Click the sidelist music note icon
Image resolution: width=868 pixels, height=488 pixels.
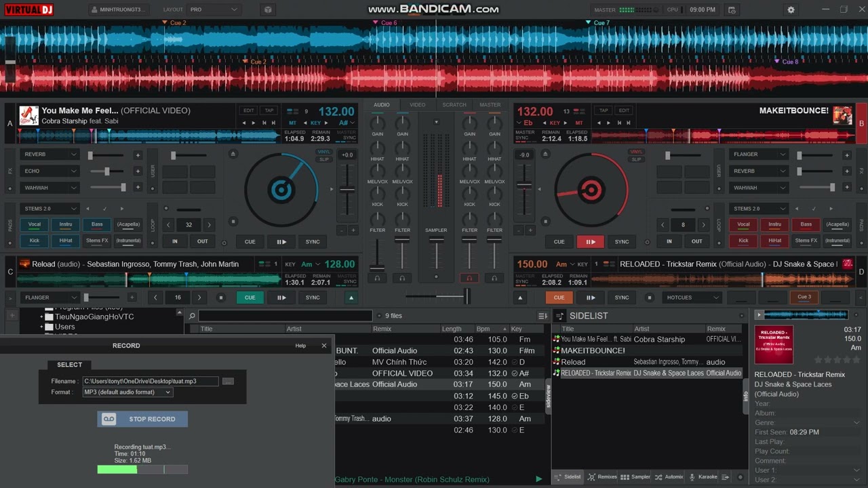(x=560, y=316)
